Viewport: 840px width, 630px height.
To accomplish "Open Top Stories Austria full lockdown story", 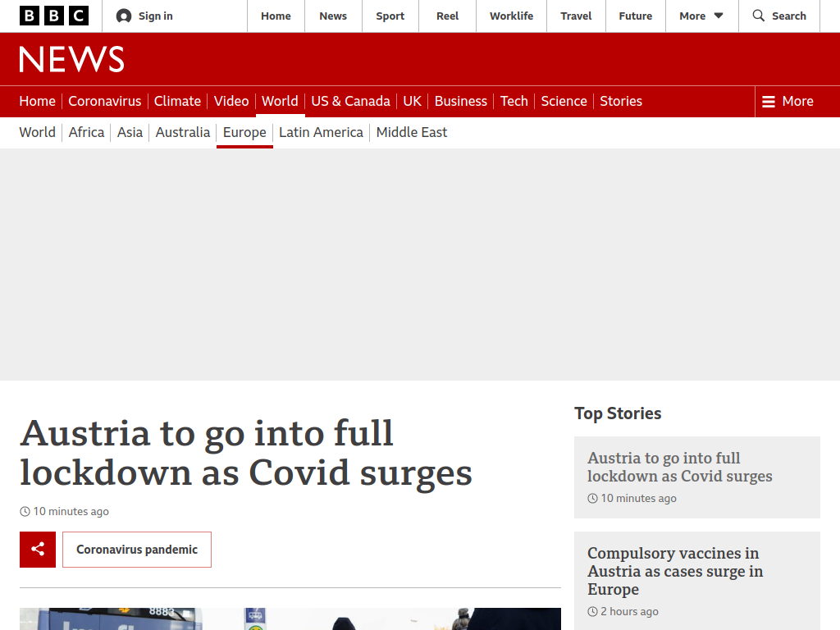I will (680, 467).
